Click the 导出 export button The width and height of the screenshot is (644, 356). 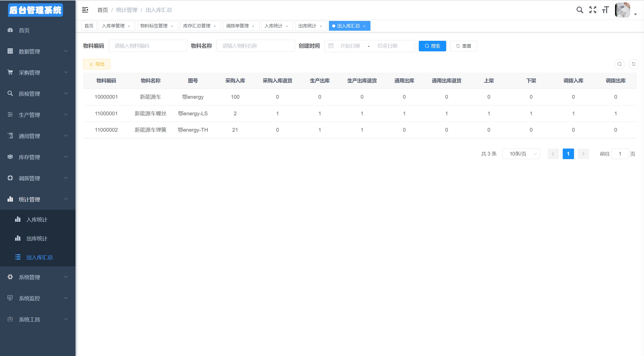[97, 64]
